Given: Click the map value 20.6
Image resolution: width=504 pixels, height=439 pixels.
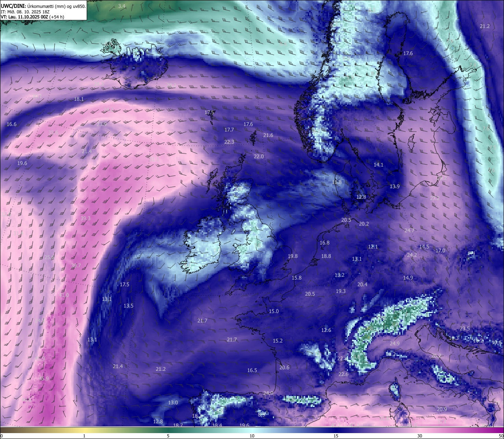Looking at the screenshot, I should (284, 368).
